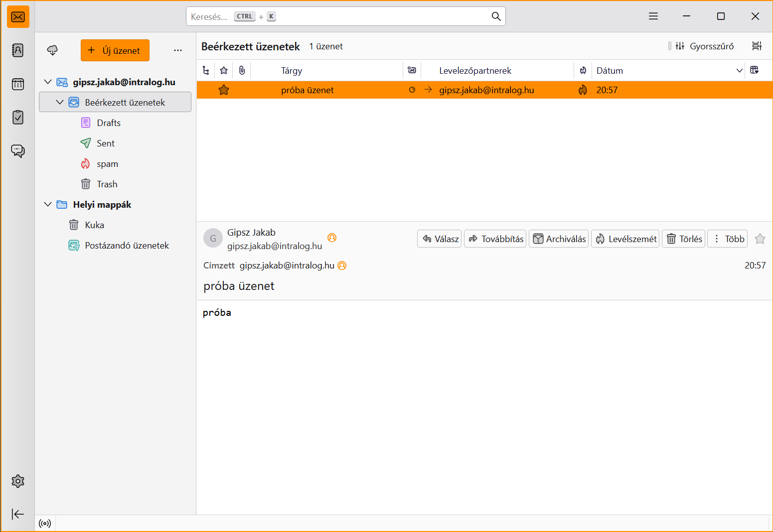773x532 pixels.
Task: Open Settings via the gear icon
Action: pyautogui.click(x=18, y=481)
